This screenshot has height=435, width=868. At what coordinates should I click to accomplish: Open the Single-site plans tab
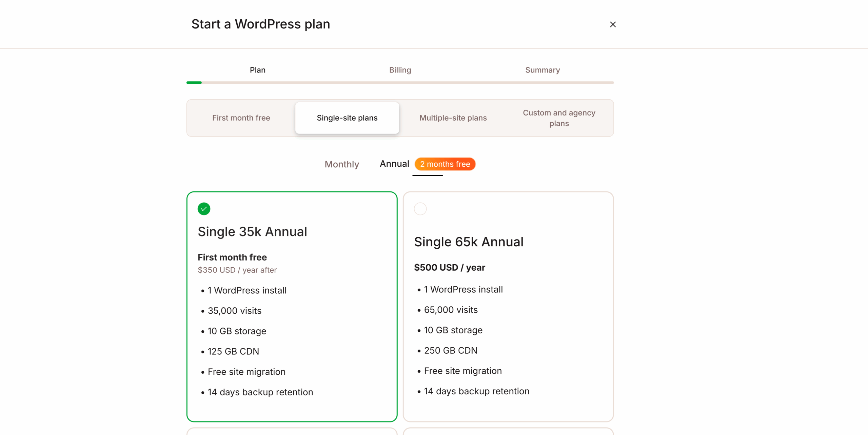[347, 118]
